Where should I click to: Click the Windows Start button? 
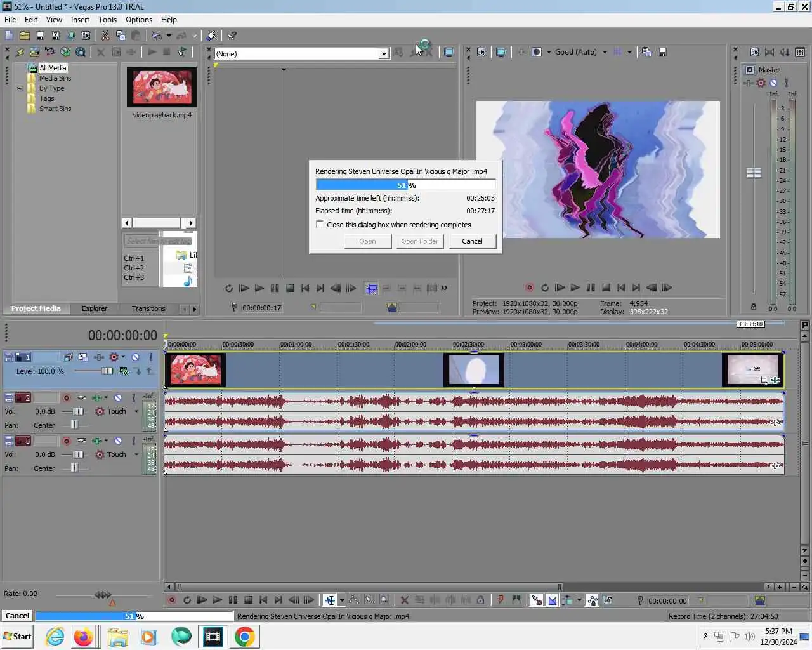[17, 637]
